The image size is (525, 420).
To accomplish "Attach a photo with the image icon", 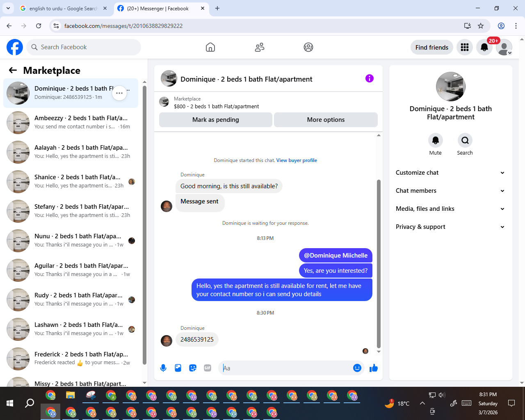I will point(178,368).
